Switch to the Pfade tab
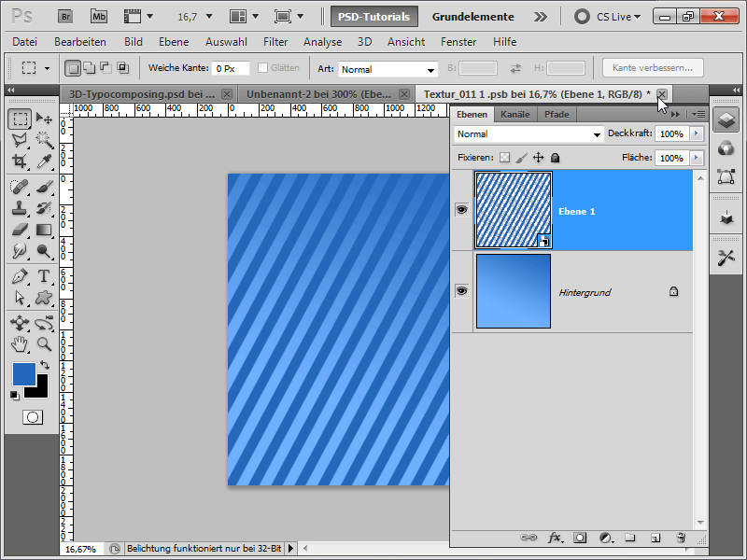Screen dimensions: 747x560 tap(557, 114)
